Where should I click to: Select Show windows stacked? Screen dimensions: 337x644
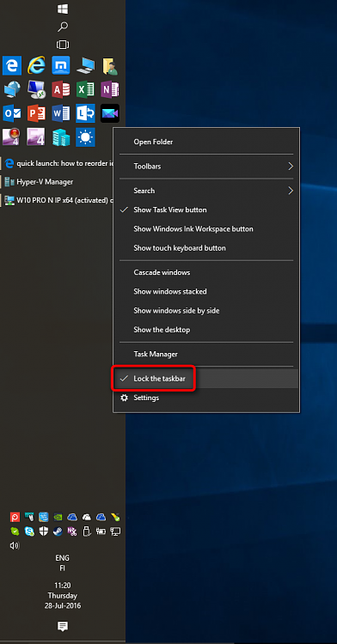tap(205, 292)
